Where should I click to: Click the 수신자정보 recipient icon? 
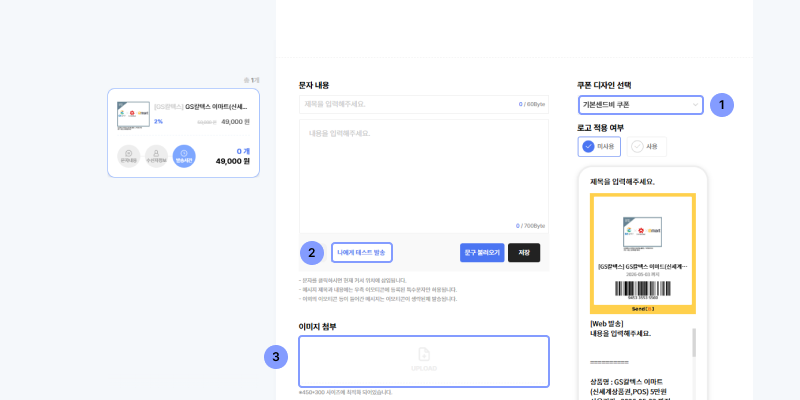(156, 155)
